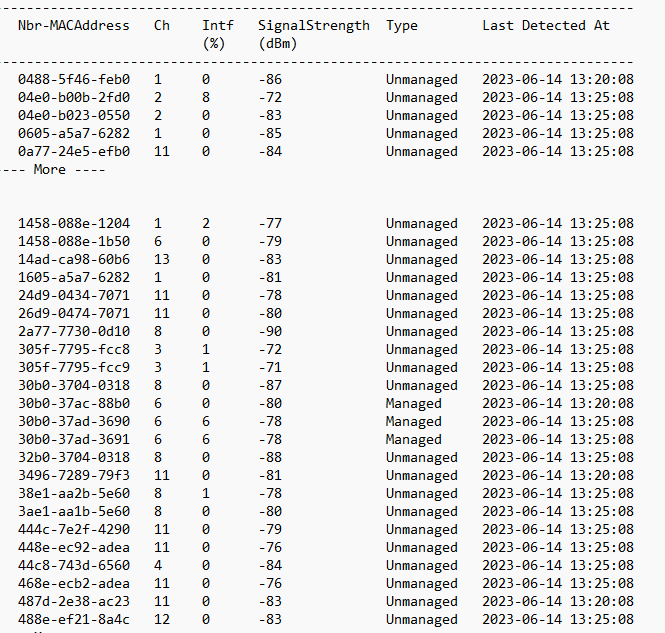The image size is (665, 633).
Task: Select MAC address 30b0-37ad-3691
Action: coord(73,440)
